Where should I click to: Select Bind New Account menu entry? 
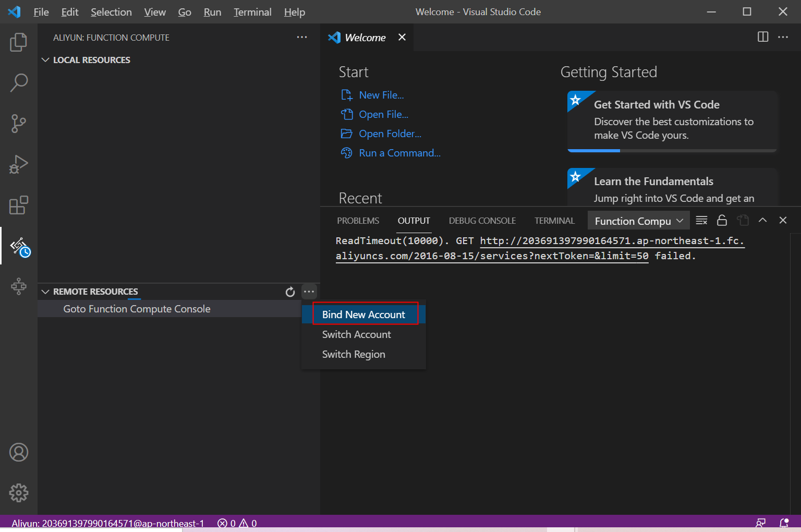[x=363, y=315]
